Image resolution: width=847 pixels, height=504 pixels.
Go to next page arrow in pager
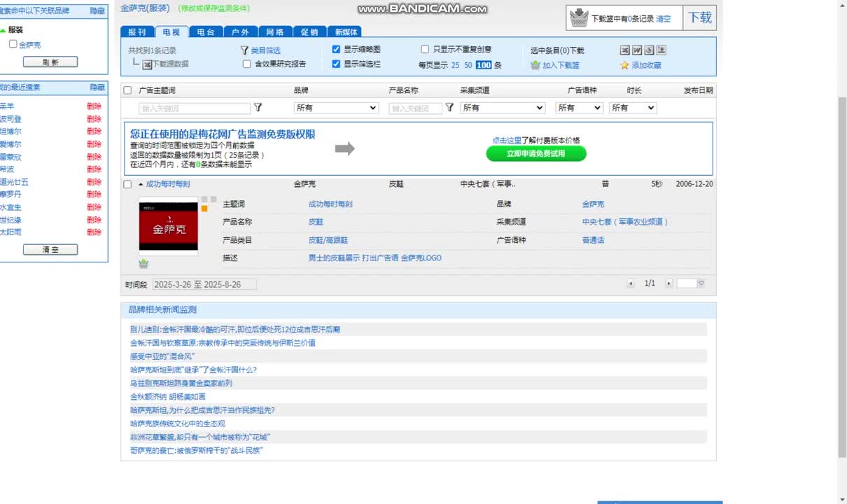click(668, 283)
